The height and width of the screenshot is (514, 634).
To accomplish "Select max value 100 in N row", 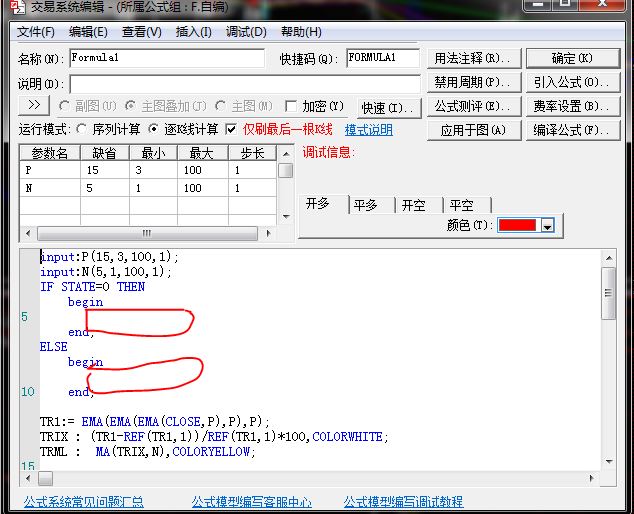I will coord(203,188).
